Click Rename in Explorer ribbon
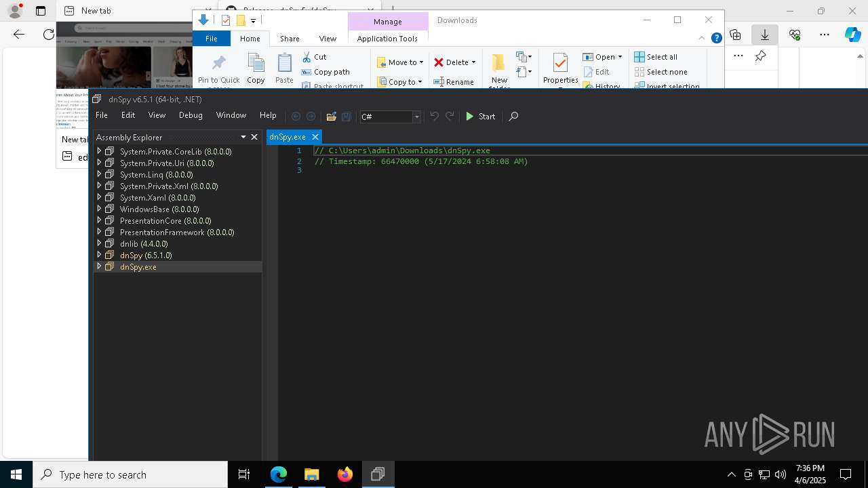 pyautogui.click(x=454, y=82)
